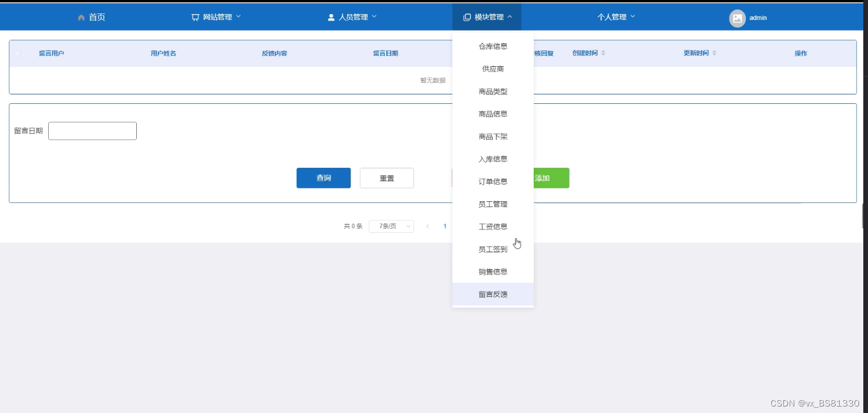Select 入库信息 from the menu

pos(493,159)
